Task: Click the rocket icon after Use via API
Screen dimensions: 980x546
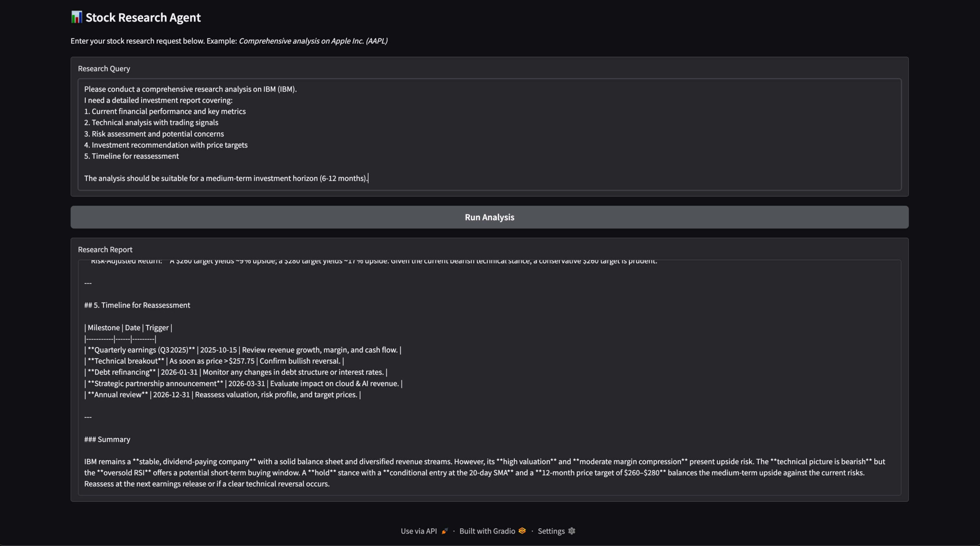Action: 444,531
